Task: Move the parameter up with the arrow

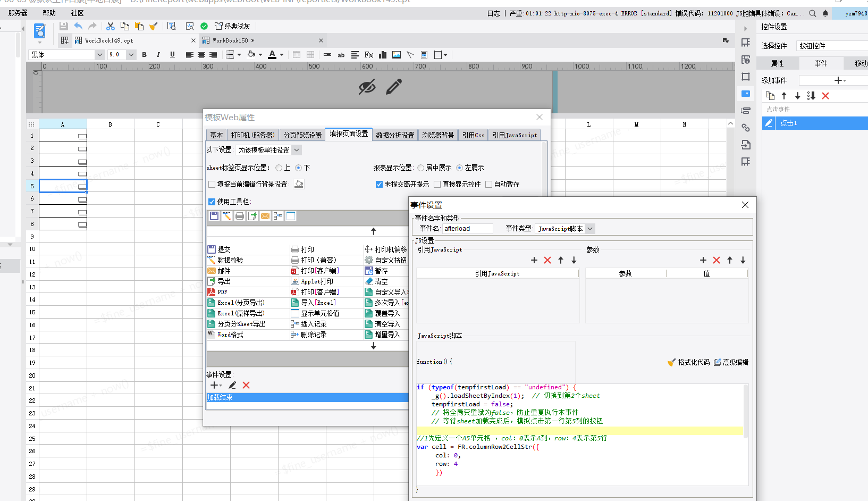Action: [x=730, y=260]
